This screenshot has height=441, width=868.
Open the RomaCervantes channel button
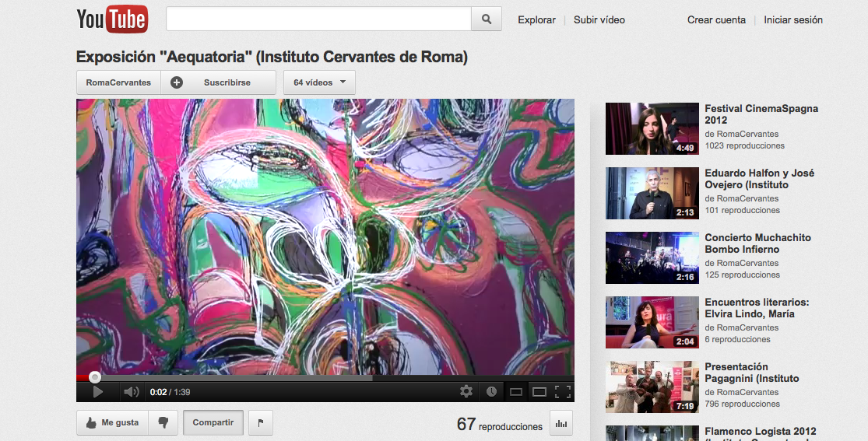pos(118,82)
